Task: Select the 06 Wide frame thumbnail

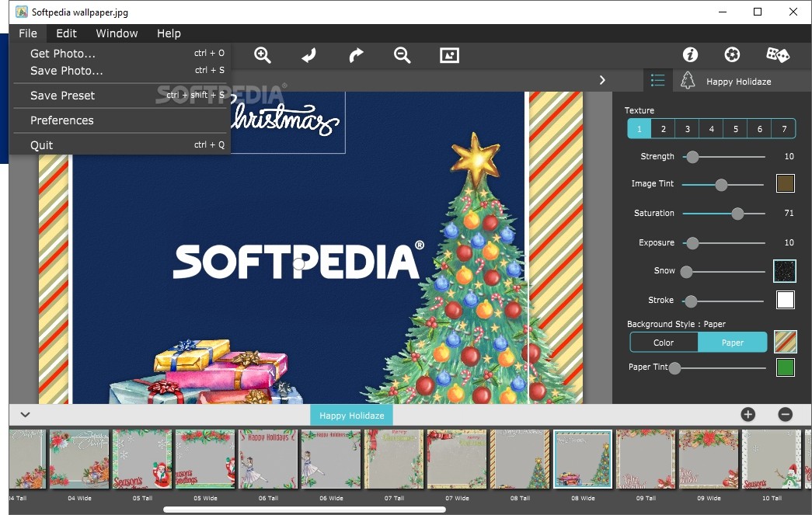Action: point(331,459)
